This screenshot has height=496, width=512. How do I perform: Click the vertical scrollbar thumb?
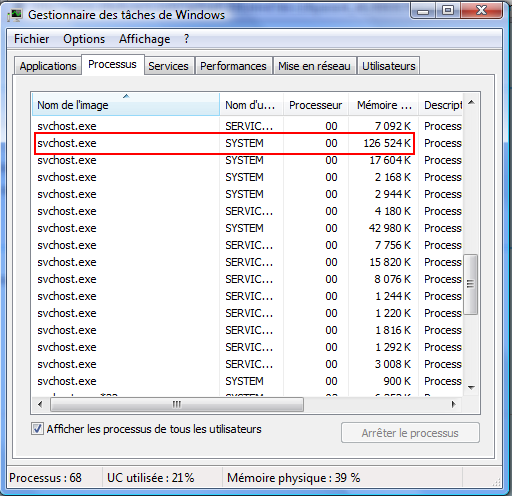coord(471,284)
